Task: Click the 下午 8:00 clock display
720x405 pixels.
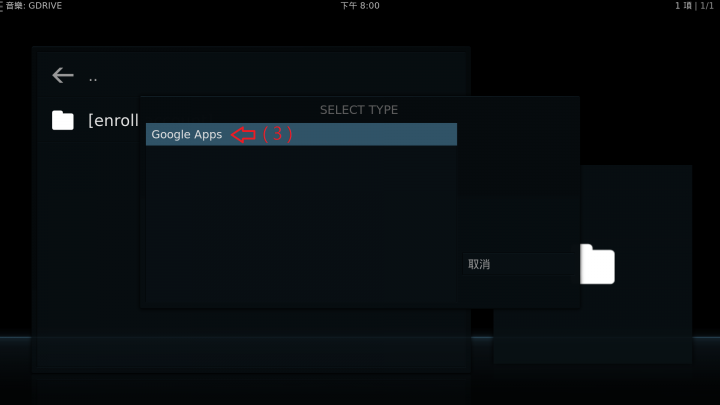Action: (x=360, y=6)
